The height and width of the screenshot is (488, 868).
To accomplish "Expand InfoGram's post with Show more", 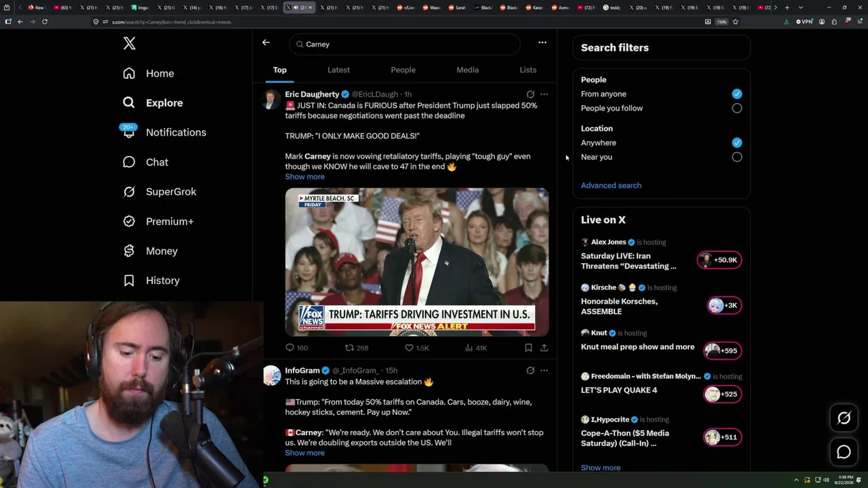I will tap(304, 453).
